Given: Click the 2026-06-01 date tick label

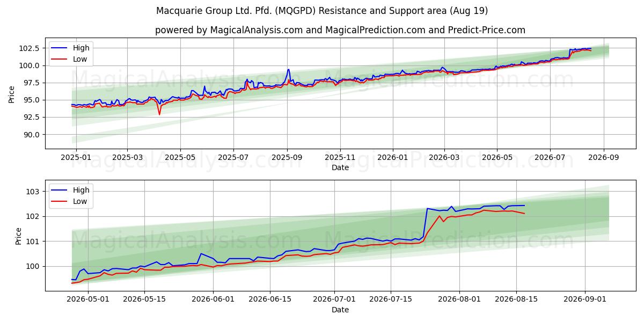Looking at the screenshot, I should (x=213, y=299).
